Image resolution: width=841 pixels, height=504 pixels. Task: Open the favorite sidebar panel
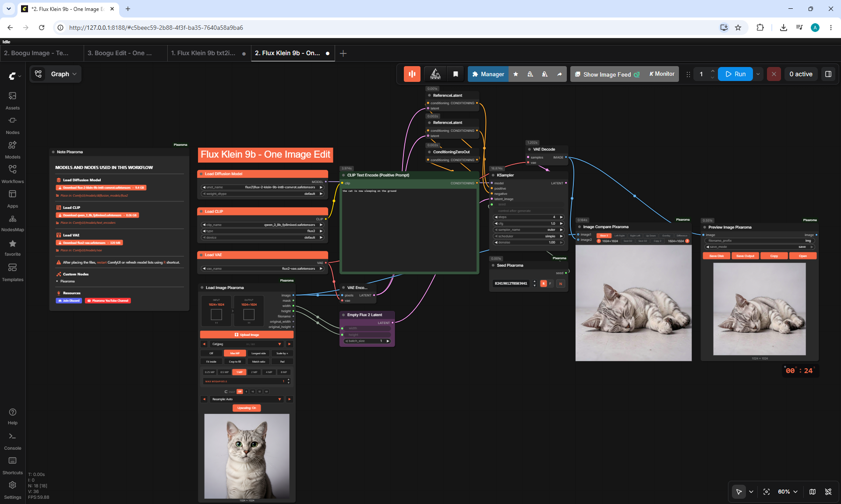[13, 248]
